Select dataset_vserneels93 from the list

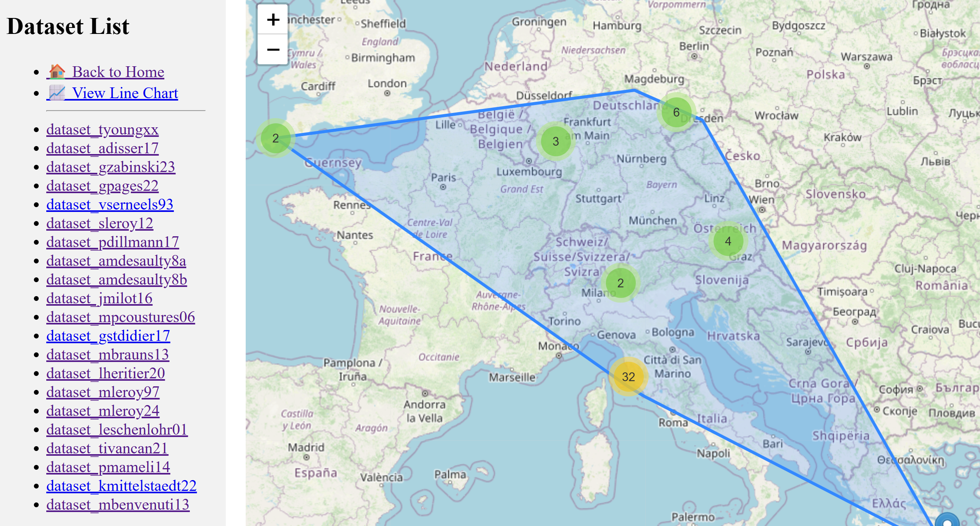point(110,205)
